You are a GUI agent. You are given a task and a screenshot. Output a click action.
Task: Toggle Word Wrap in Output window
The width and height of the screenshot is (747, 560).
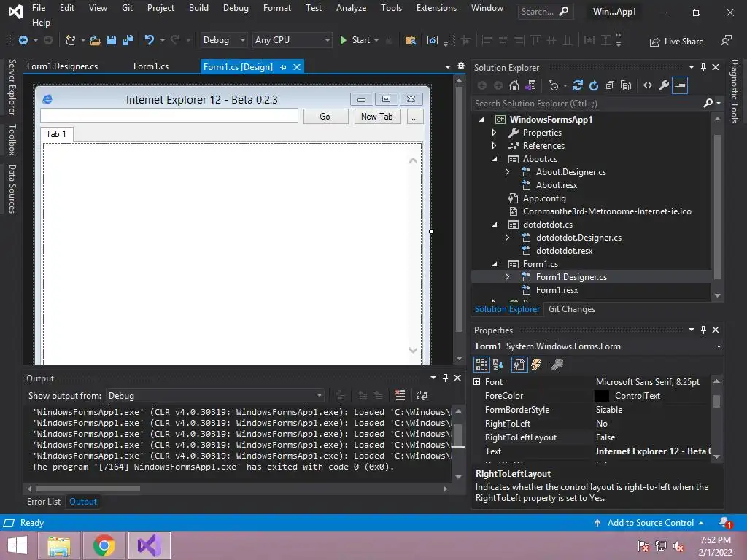coord(422,395)
